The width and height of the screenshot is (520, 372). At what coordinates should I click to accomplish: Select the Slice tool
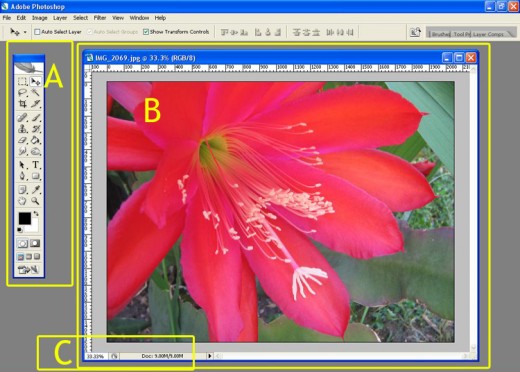pyautogui.click(x=35, y=104)
